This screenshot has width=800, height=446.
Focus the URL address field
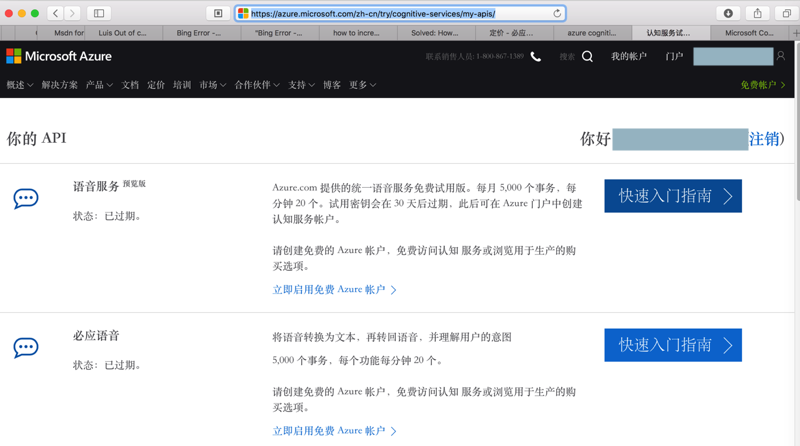coord(401,14)
